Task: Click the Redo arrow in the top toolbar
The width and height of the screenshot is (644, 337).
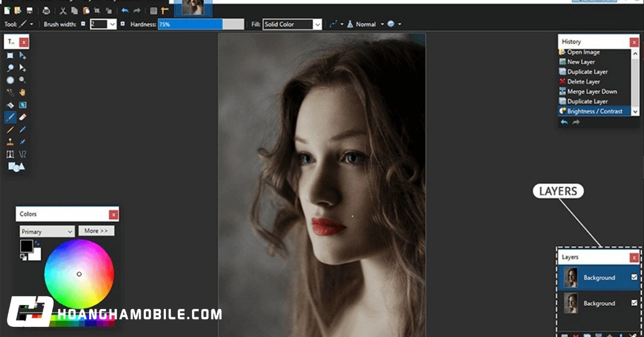Action: pyautogui.click(x=137, y=10)
